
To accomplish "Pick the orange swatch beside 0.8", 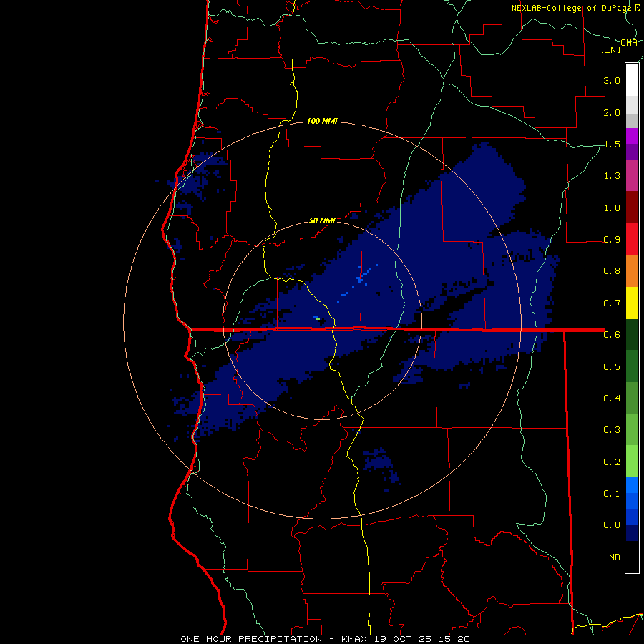I will (x=632, y=270).
